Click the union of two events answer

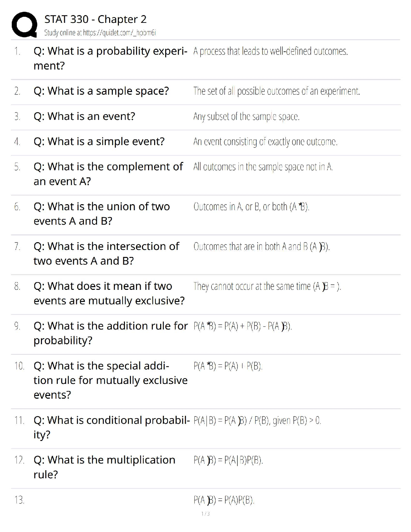click(x=251, y=207)
